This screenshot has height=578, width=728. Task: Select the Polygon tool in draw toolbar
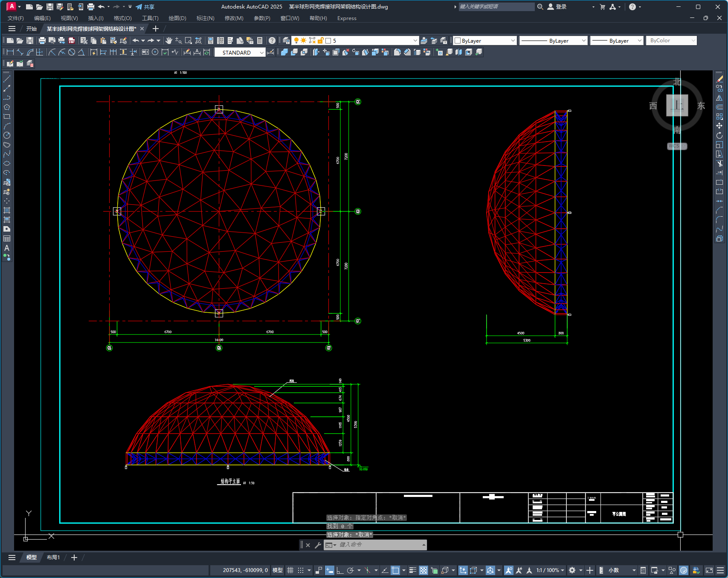[7, 107]
